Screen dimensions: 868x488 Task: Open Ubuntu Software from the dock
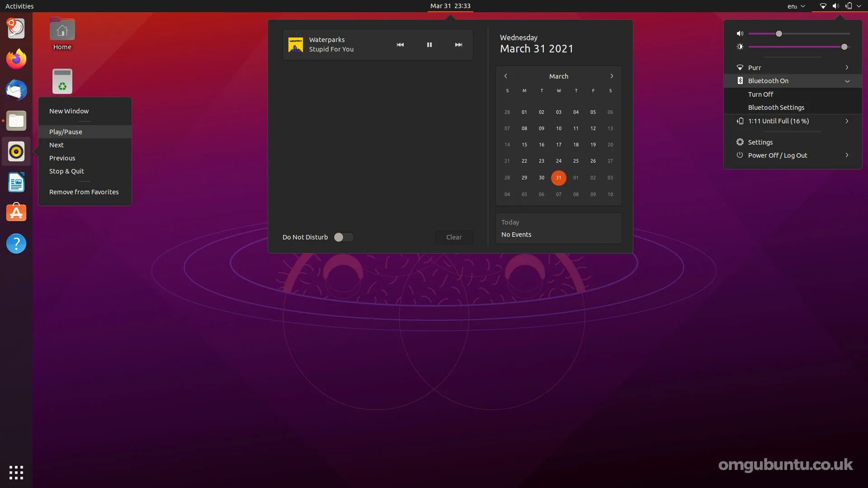[16, 213]
